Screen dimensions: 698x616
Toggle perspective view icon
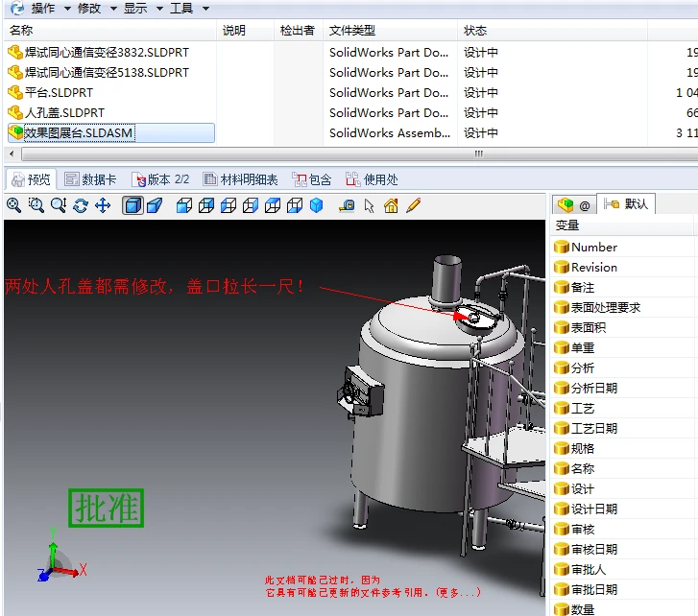pos(155,205)
